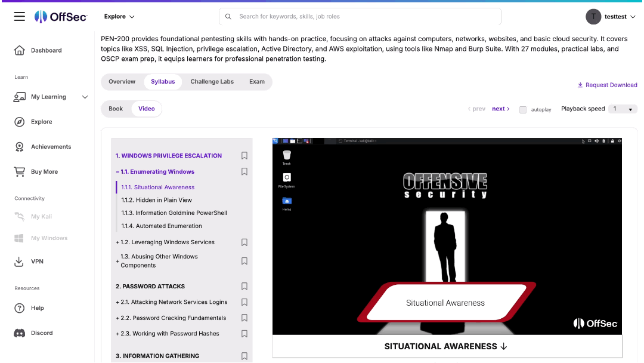
Task: Bookmark 1.2. Leveraging Windows Services
Action: click(x=244, y=242)
